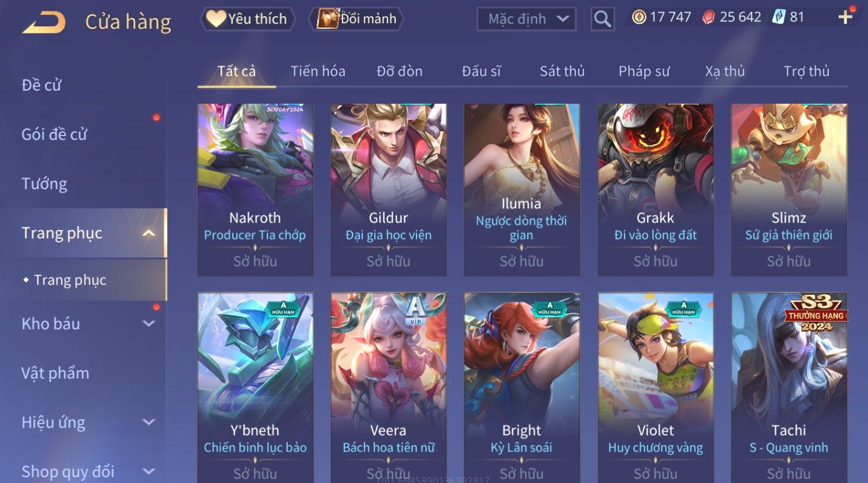The height and width of the screenshot is (483, 868).
Task: Switch to the Pháp sư tab
Action: pos(644,72)
